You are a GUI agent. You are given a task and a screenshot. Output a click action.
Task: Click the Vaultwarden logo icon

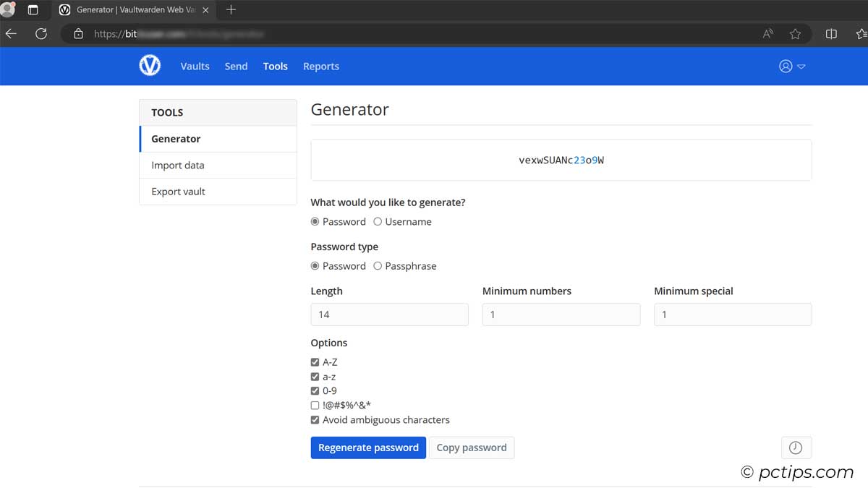150,66
